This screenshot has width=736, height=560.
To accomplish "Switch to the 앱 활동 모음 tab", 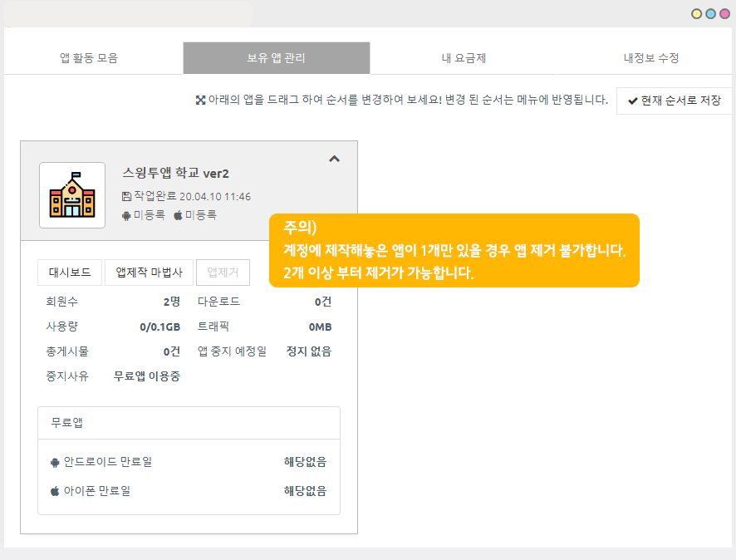I will tap(89, 58).
